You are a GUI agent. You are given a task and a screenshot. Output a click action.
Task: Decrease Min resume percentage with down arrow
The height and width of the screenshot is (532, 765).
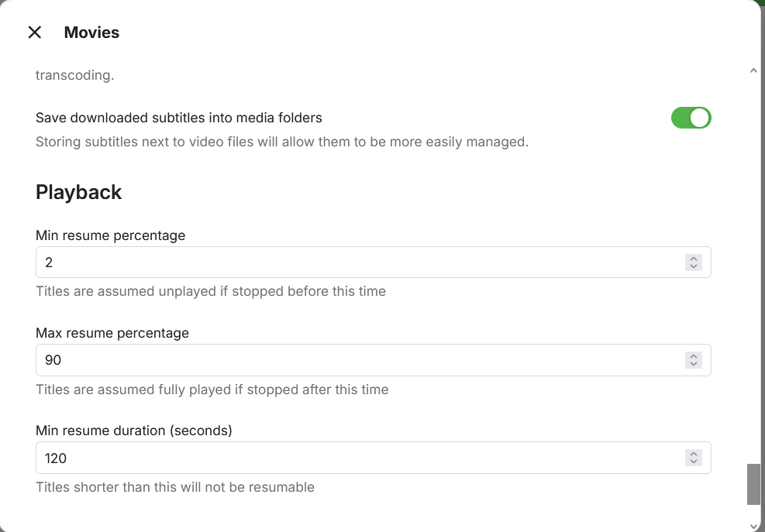694,267
